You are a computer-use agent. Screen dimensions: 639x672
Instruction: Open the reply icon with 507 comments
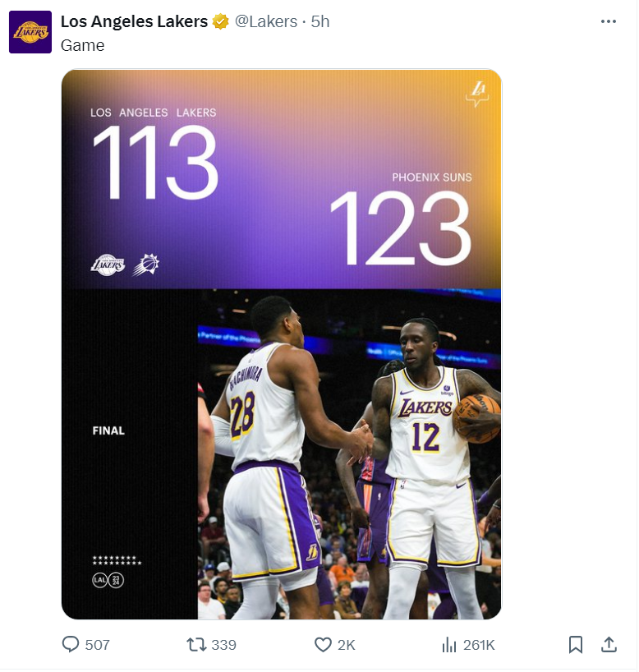coord(71,645)
